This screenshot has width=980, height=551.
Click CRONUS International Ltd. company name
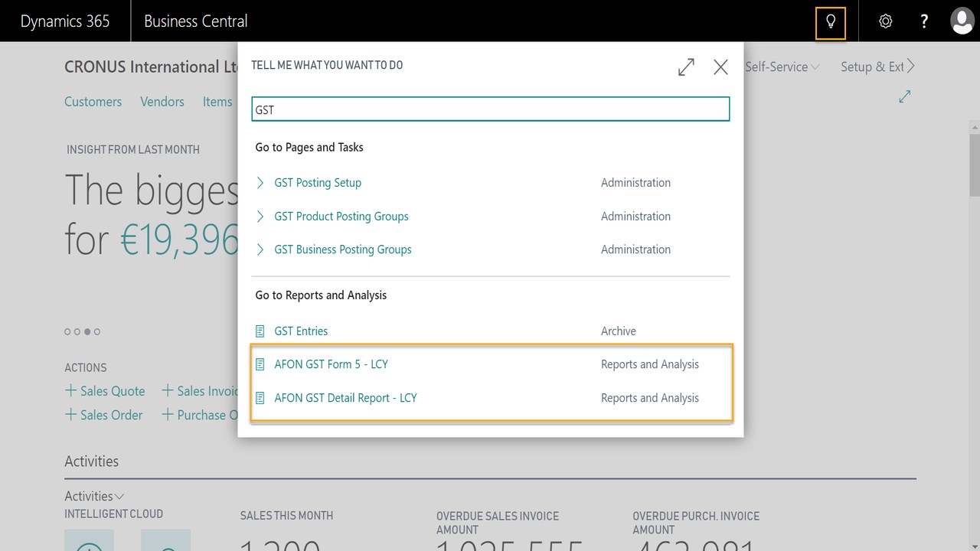[152, 67]
